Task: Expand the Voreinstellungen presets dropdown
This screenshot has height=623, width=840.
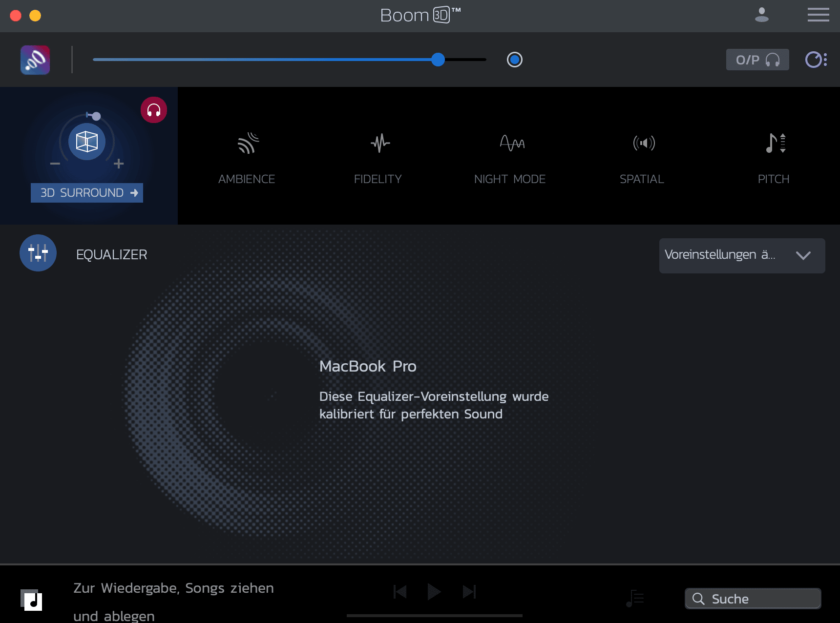Action: 742,256
